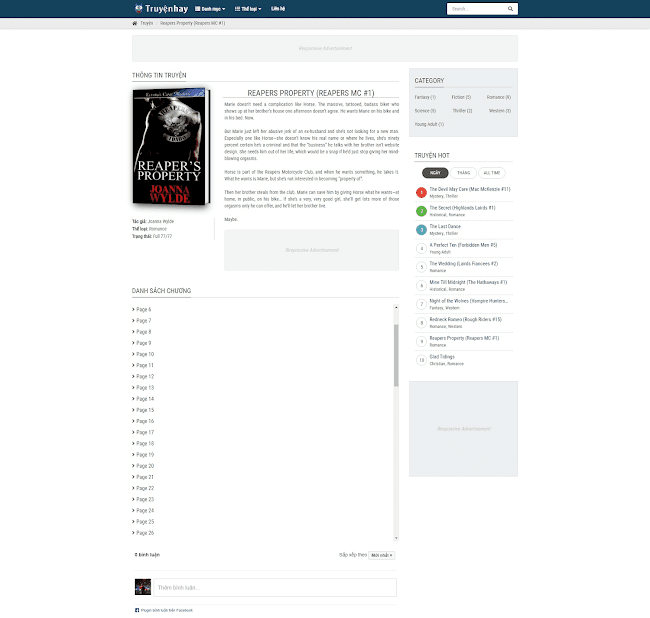Open chapter Page 24
The image size is (650, 618).
tap(145, 511)
